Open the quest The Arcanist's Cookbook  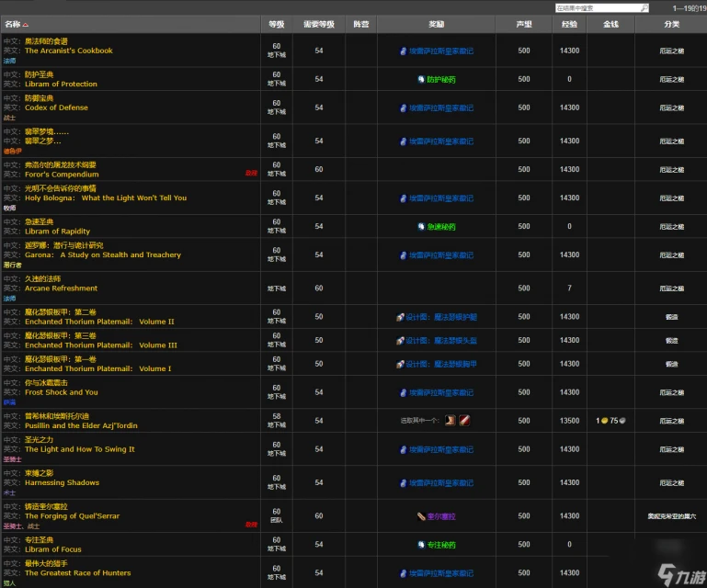(x=69, y=51)
